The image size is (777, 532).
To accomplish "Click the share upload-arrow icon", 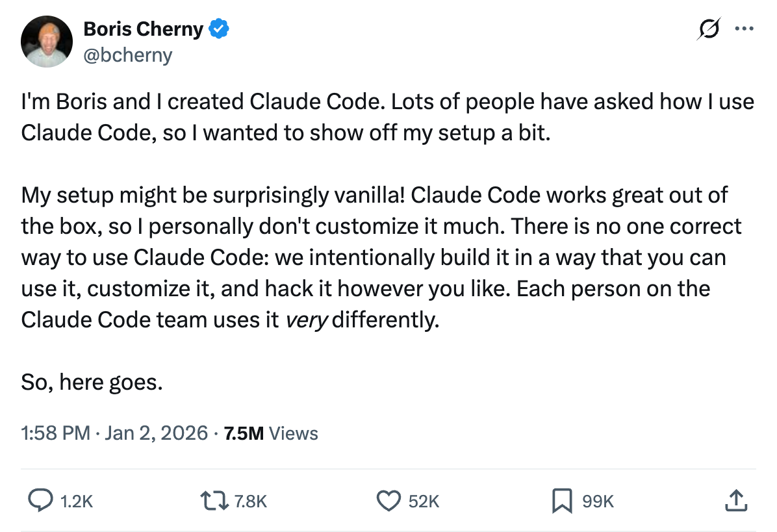I will click(735, 501).
